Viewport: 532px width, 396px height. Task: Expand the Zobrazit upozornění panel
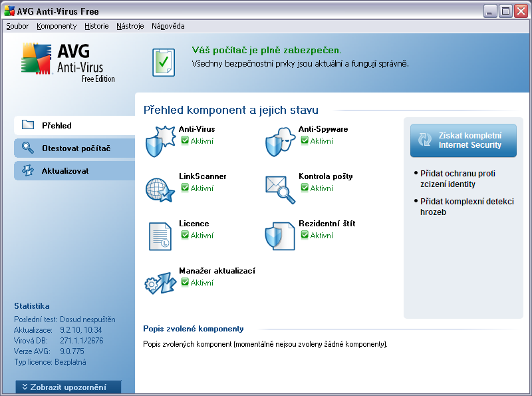(x=68, y=387)
